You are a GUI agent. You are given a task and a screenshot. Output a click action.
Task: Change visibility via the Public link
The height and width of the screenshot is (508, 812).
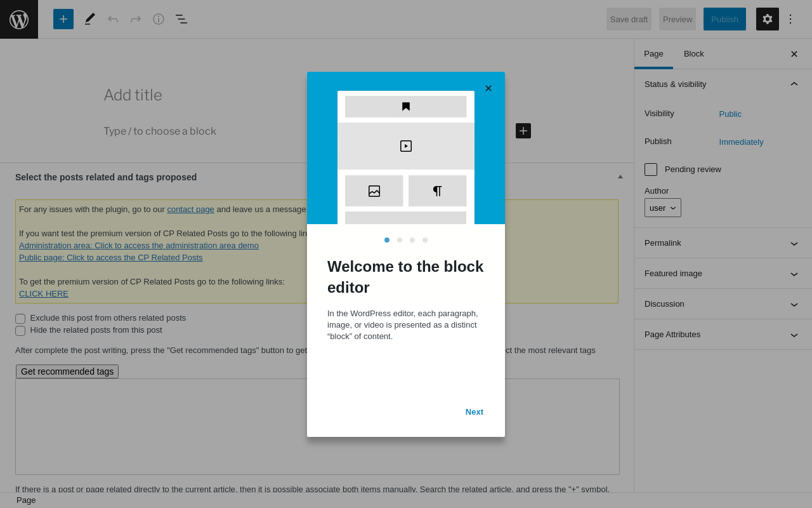(x=730, y=114)
